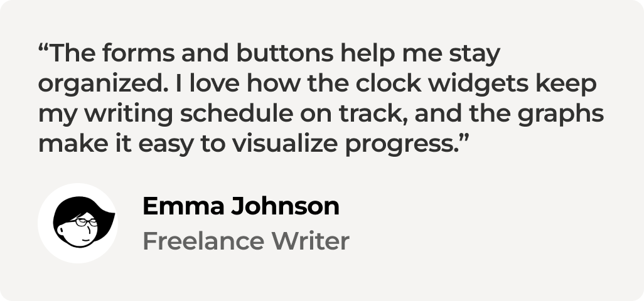The image size is (644, 301).
Task: Select the Emma Johnson name text
Action: tap(241, 206)
